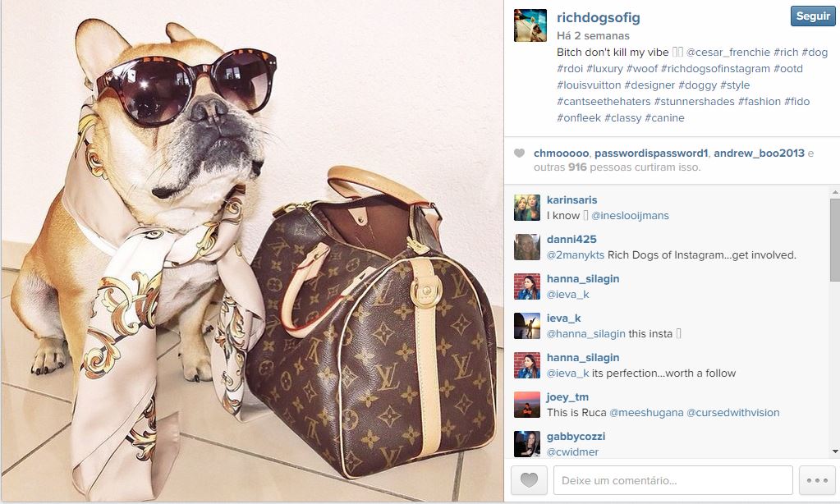Open karinsaris commenter avatar
The width and height of the screenshot is (840, 504).
point(526,208)
